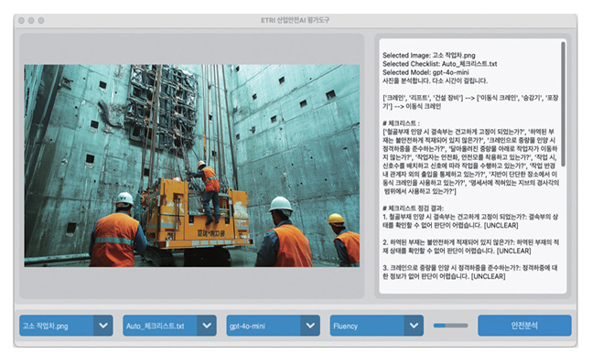This screenshot has width=592, height=364.
Task: Minimize the window using the middle title button
Action: coord(31,20)
